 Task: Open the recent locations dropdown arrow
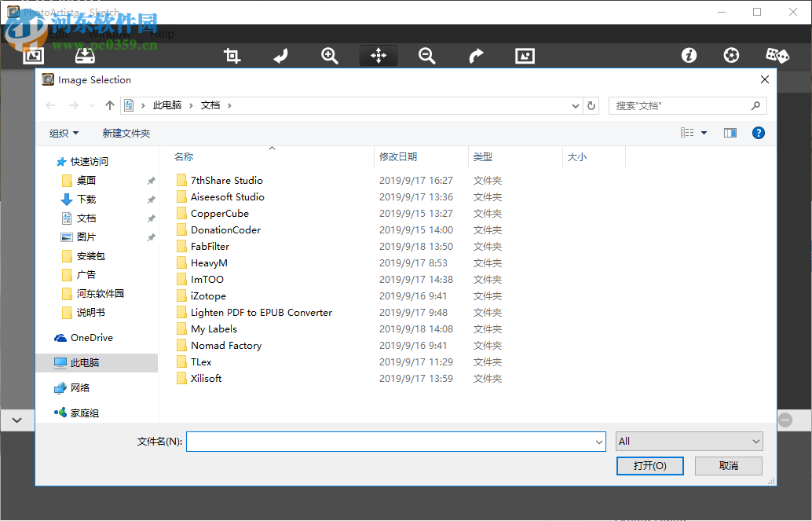point(92,106)
